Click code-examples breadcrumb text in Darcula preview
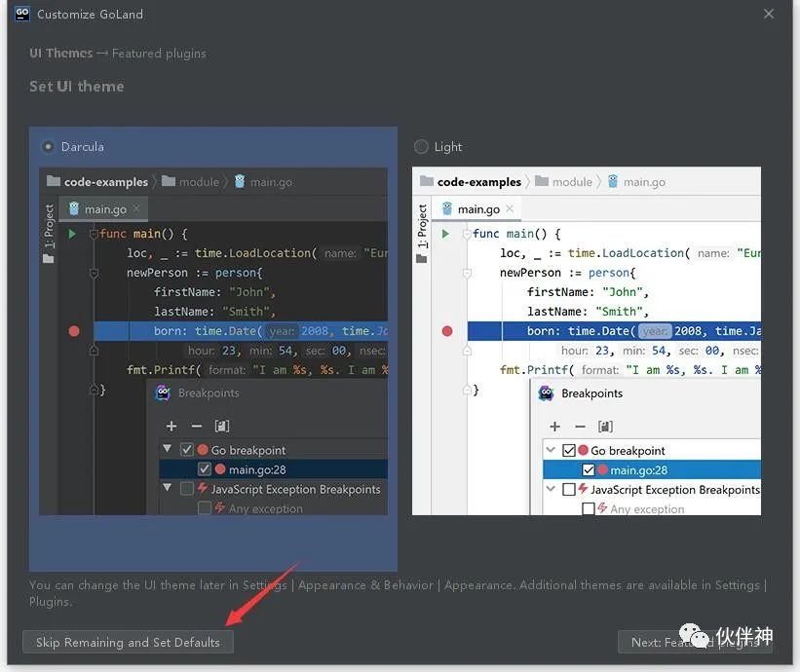This screenshot has height=672, width=800. [x=106, y=182]
